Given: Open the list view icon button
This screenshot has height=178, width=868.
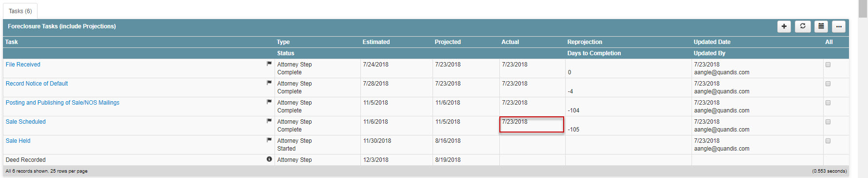Looking at the screenshot, I should (x=821, y=26).
